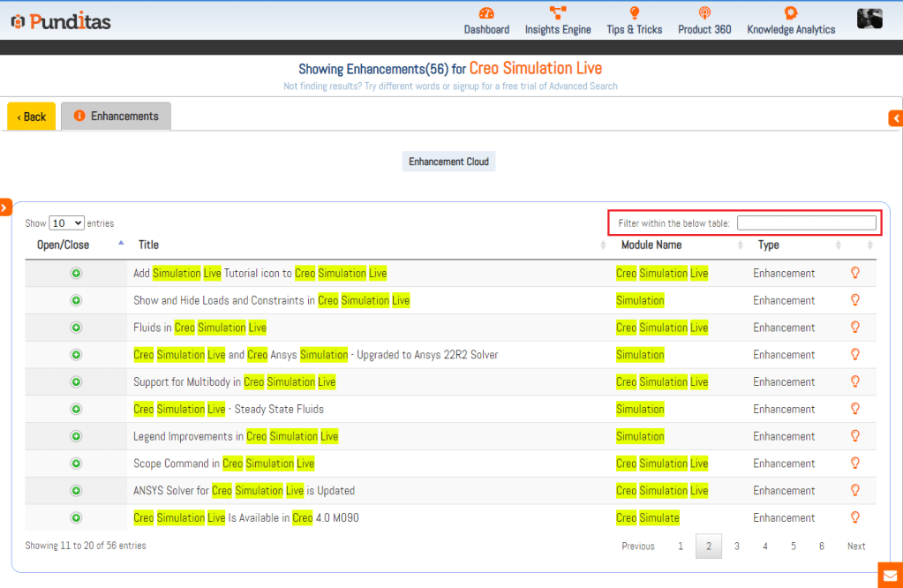Switch to the Enhancements tab

tap(116, 117)
